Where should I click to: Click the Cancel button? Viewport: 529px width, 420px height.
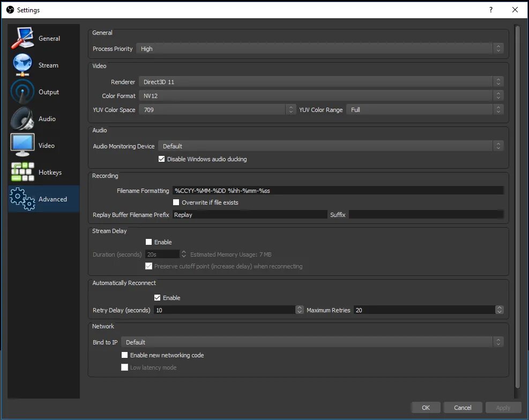(463, 408)
